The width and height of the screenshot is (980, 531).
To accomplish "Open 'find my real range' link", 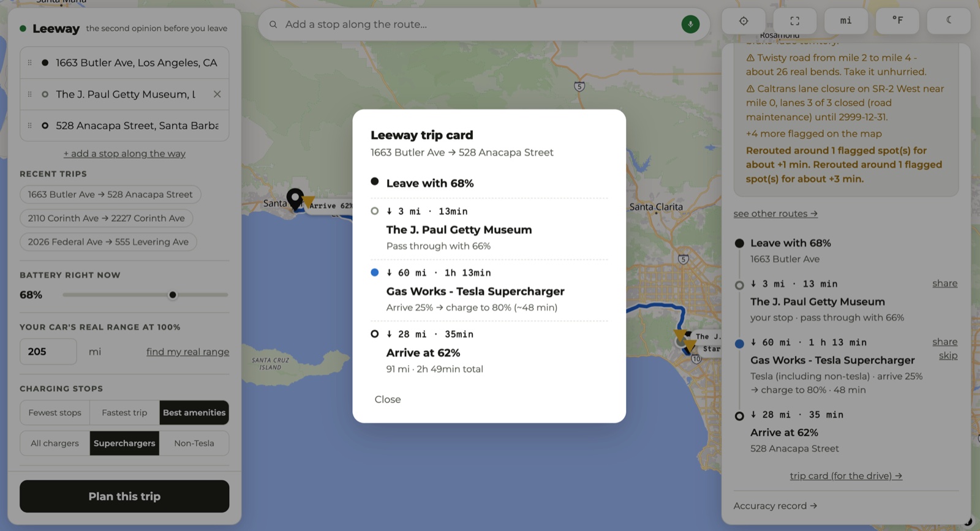I will 187,352.
